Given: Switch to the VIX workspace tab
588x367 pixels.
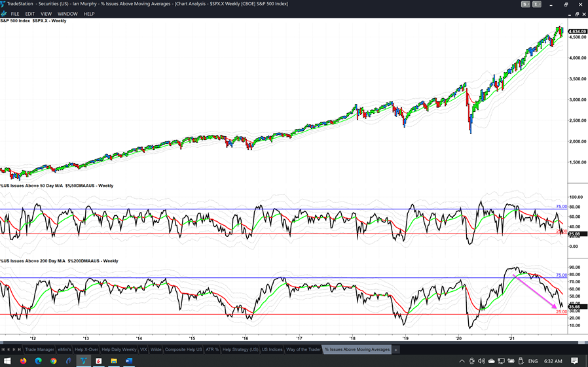Looking at the screenshot, I should pyautogui.click(x=144, y=349).
